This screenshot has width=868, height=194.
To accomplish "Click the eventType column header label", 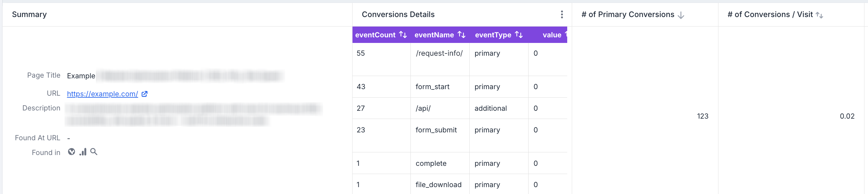I will [493, 35].
